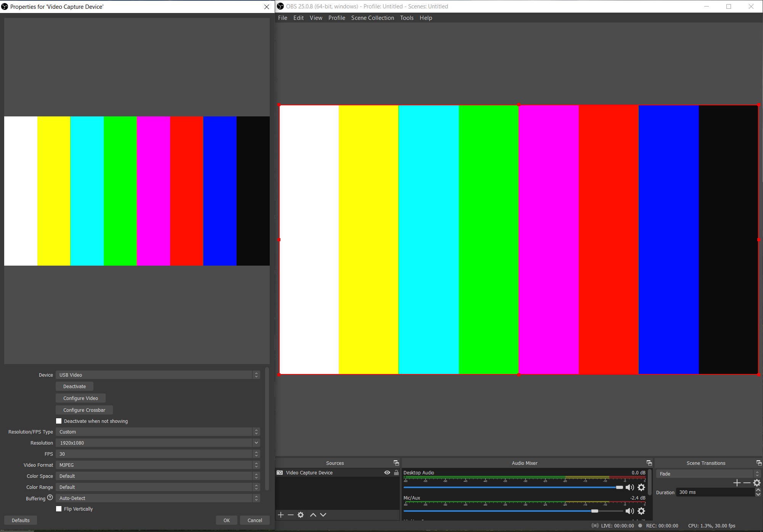The width and height of the screenshot is (763, 532).
Task: Move source up with arrow icon
Action: tap(313, 515)
